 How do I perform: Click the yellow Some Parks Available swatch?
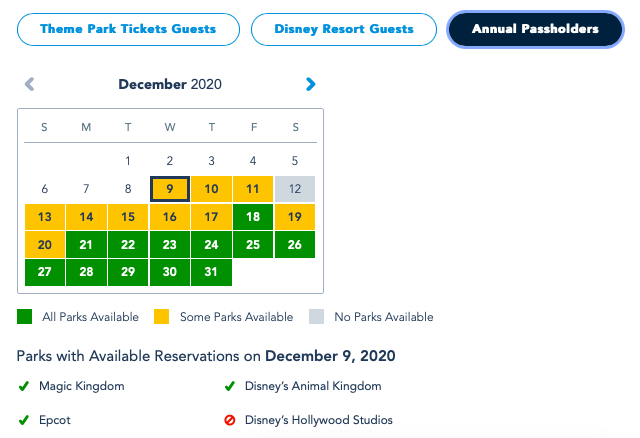[x=163, y=317]
